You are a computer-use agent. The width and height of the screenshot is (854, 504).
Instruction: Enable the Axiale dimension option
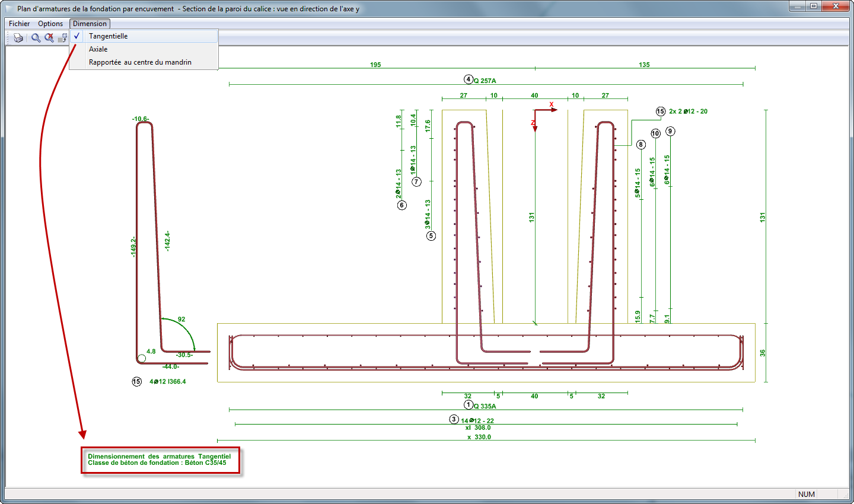click(98, 49)
